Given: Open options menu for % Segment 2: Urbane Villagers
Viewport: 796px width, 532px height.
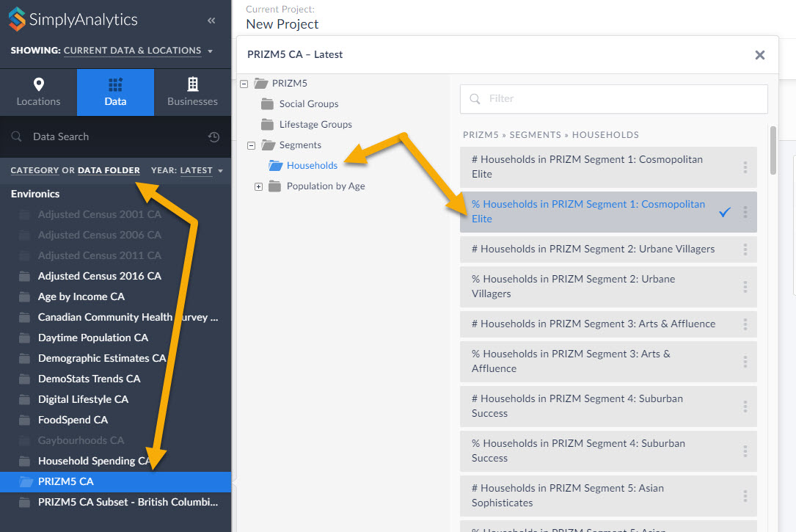Looking at the screenshot, I should [x=745, y=287].
